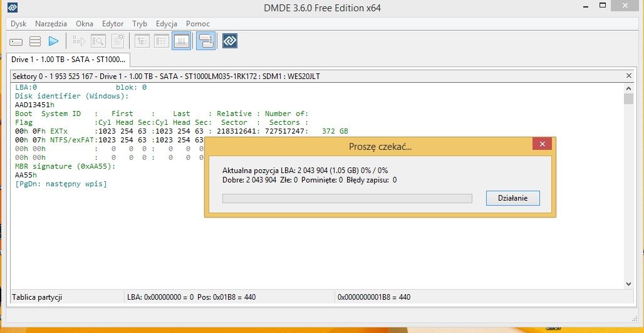Image resolution: width=644 pixels, height=333 pixels.
Task: Click the greyed-out cluster map icon with sun
Action: (118, 41)
